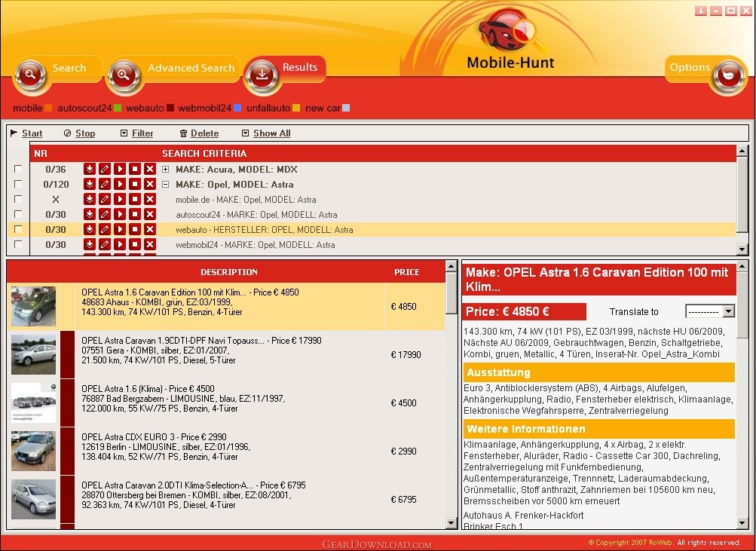Viewport: 756px width, 551px height.
Task: Click stop icon in autoscout24 row
Action: 135,214
